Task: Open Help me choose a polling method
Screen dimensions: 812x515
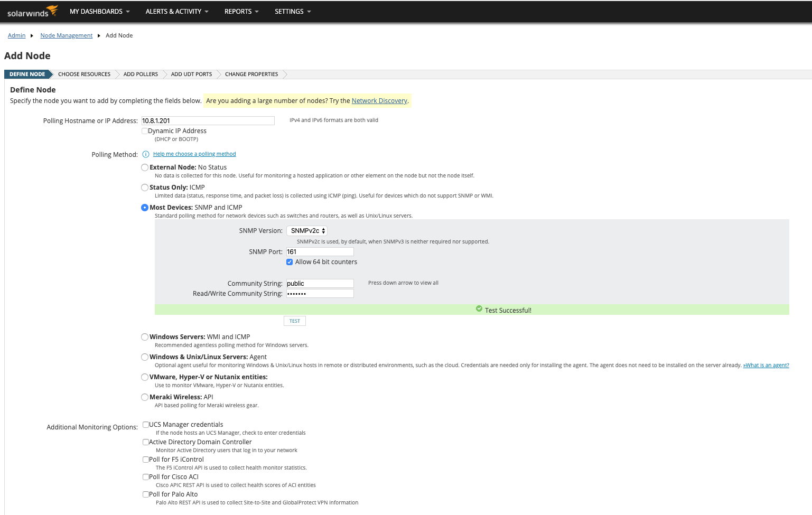Action: click(x=194, y=154)
